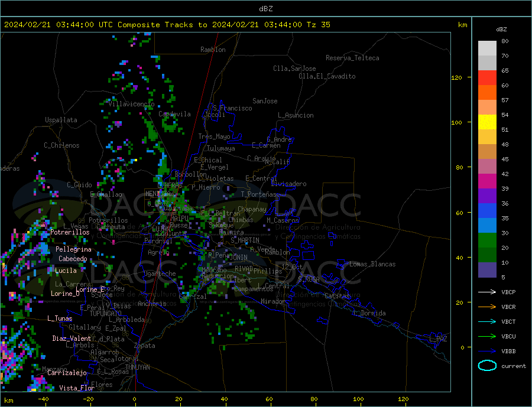Click the green VBCU arrow in legend

[487, 337]
